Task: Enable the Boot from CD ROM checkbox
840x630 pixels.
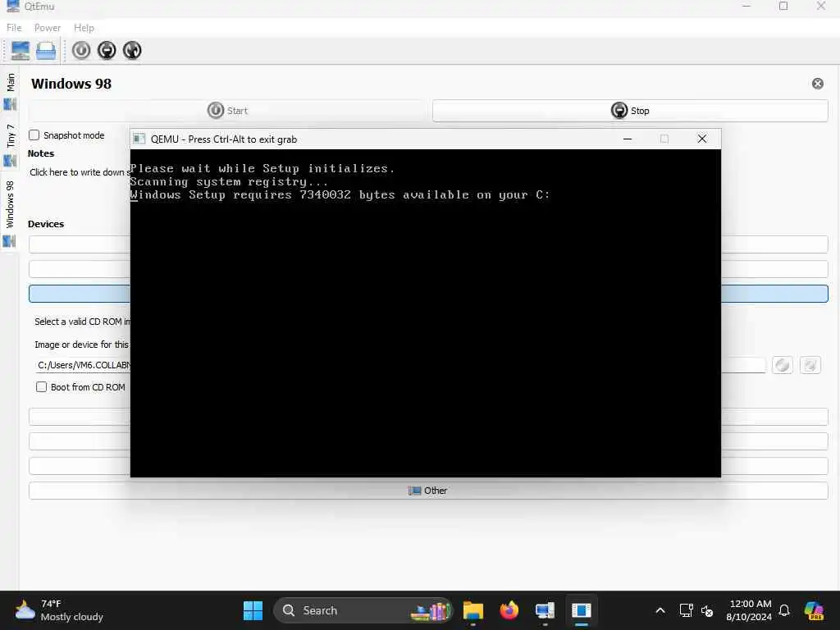Action: coord(41,387)
